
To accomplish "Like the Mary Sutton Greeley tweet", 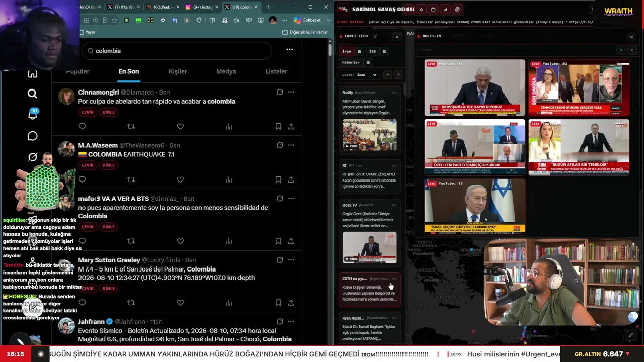I will pyautogui.click(x=180, y=303).
